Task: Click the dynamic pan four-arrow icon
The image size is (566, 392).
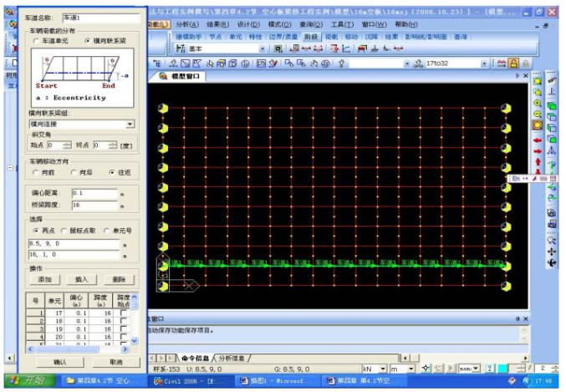Action: tap(552, 252)
